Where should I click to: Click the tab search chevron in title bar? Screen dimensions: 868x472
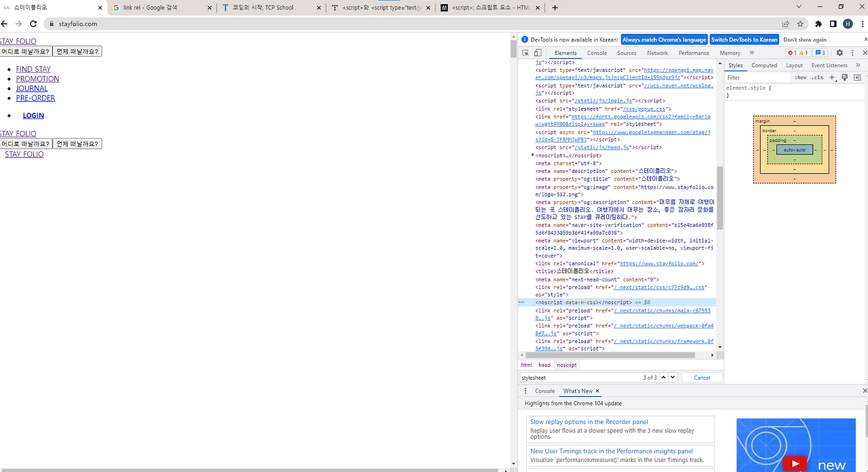click(x=799, y=7)
